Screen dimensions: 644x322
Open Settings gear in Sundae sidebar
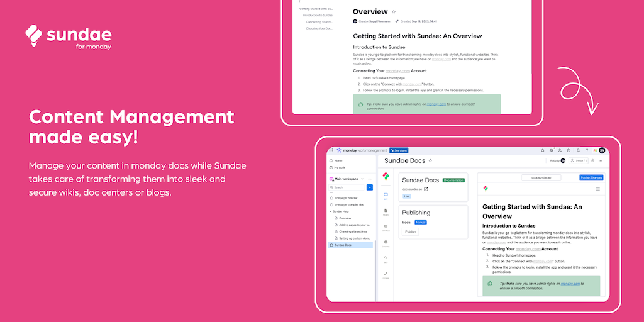386,228
